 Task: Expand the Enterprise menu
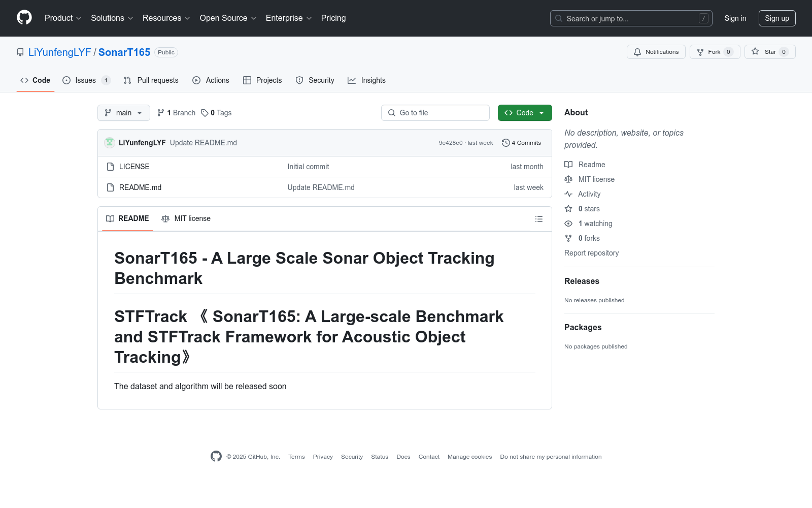coord(289,18)
